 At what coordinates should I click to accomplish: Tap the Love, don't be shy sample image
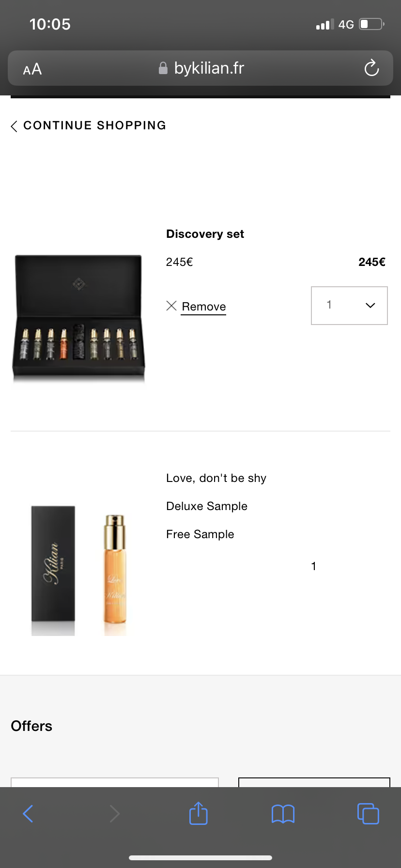point(78,571)
